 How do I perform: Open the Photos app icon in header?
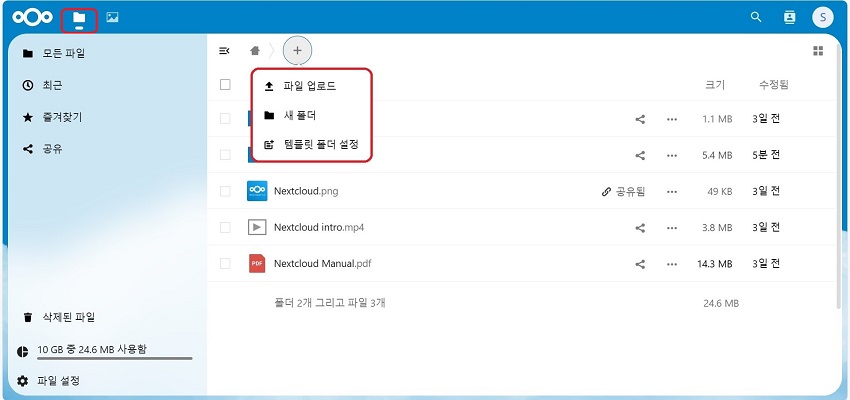click(x=113, y=18)
